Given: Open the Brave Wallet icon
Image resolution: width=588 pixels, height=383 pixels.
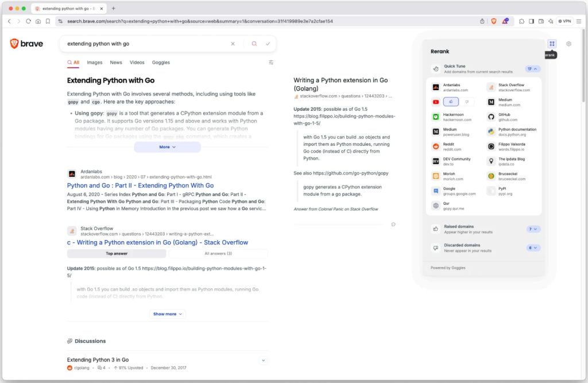Looking at the screenshot, I should pyautogui.click(x=541, y=21).
